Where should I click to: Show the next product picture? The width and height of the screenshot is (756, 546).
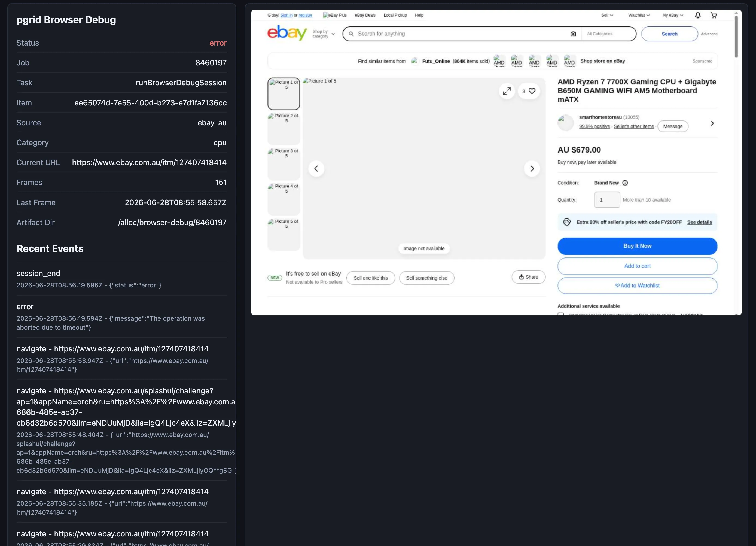pos(532,168)
